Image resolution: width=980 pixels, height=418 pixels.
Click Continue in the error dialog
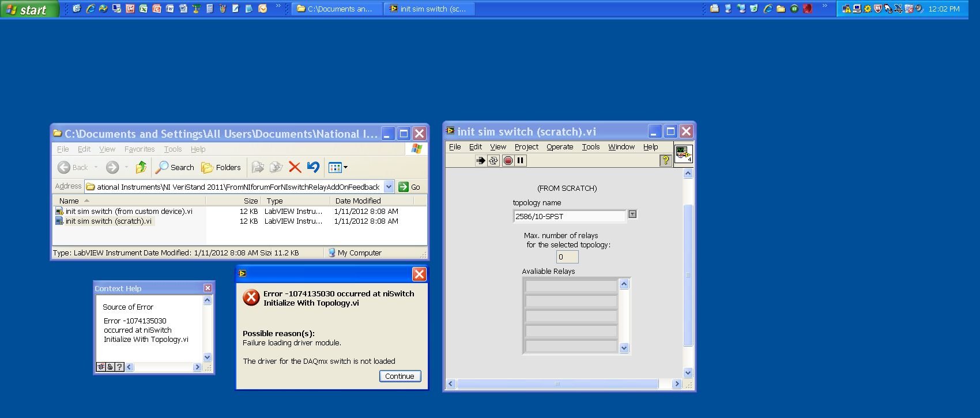[400, 376]
